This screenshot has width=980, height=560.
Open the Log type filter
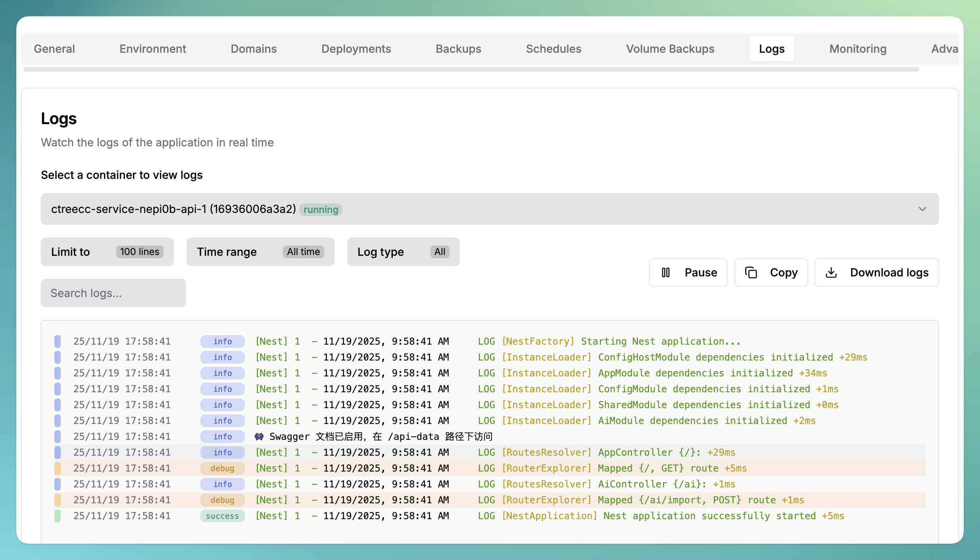403,252
